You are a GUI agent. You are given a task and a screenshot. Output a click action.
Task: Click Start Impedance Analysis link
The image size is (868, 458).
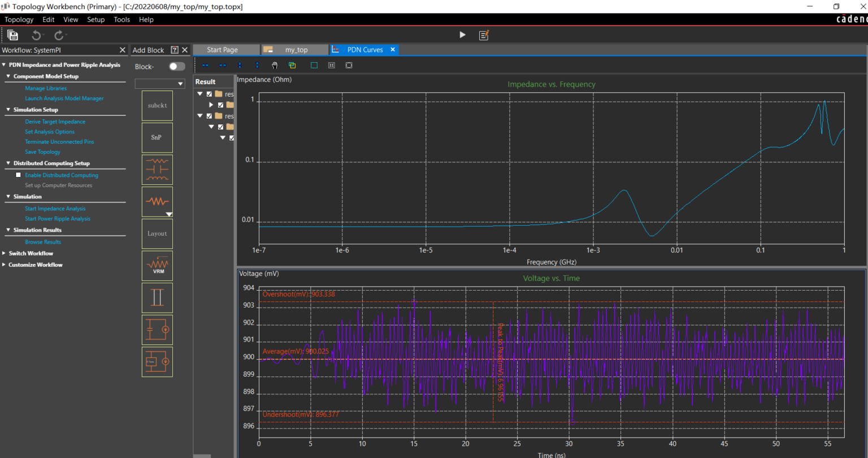55,209
